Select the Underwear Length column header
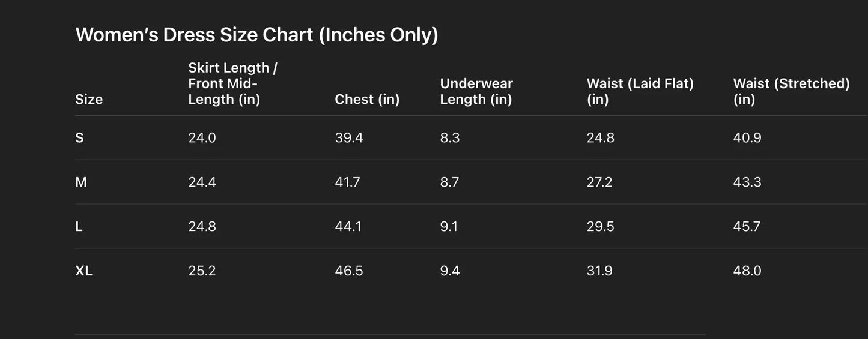Screen dimensions: 868x339 click(476, 91)
